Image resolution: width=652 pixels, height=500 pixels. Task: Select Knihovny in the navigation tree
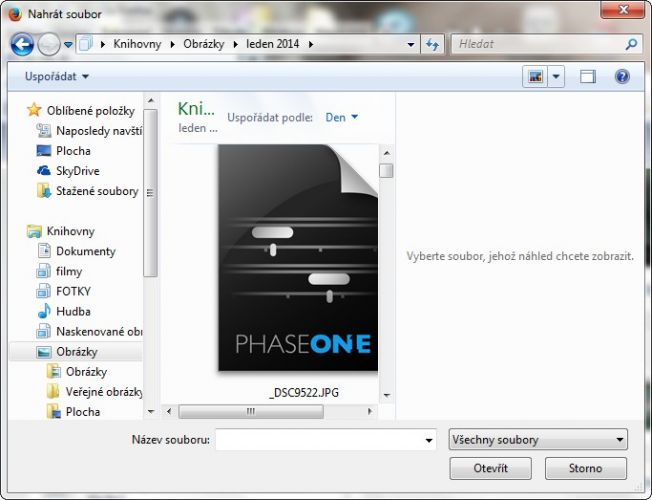71,231
